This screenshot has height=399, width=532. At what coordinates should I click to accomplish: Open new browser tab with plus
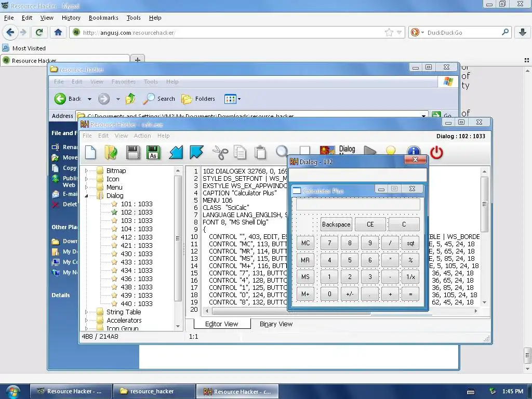(137, 60)
